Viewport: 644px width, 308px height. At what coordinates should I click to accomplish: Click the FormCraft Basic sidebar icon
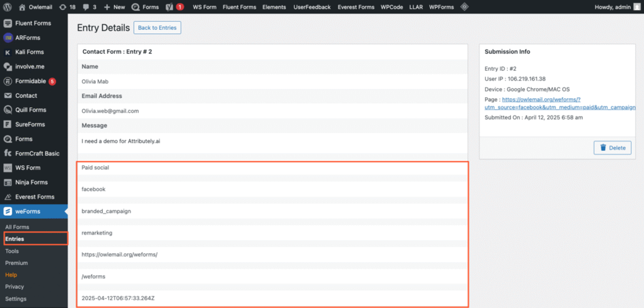click(8, 153)
